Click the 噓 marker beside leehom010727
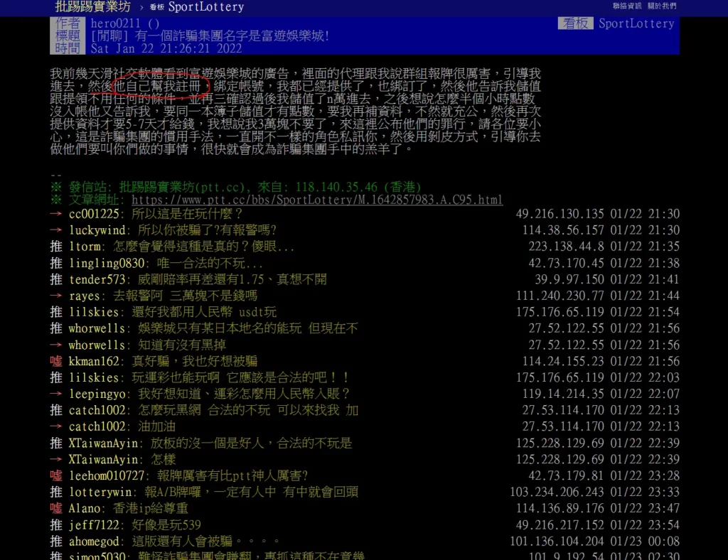 (56, 475)
